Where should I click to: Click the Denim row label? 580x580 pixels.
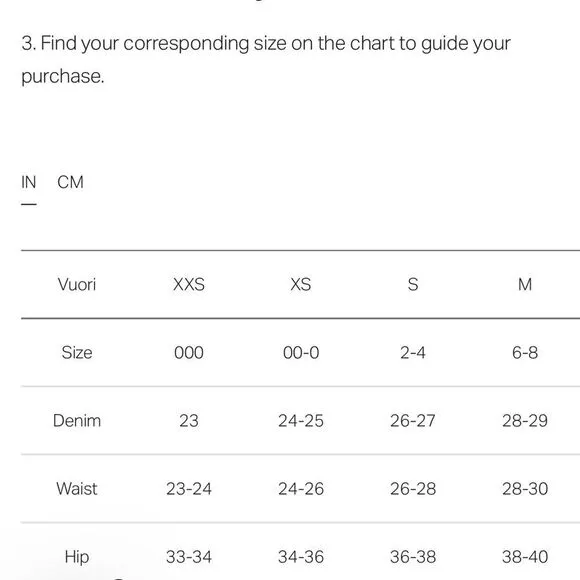(x=77, y=421)
